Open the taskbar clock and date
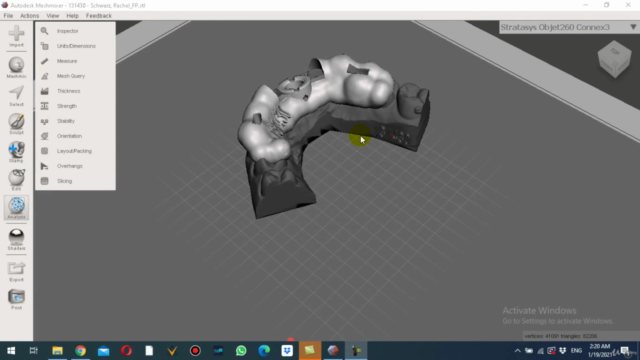 pyautogui.click(x=600, y=351)
